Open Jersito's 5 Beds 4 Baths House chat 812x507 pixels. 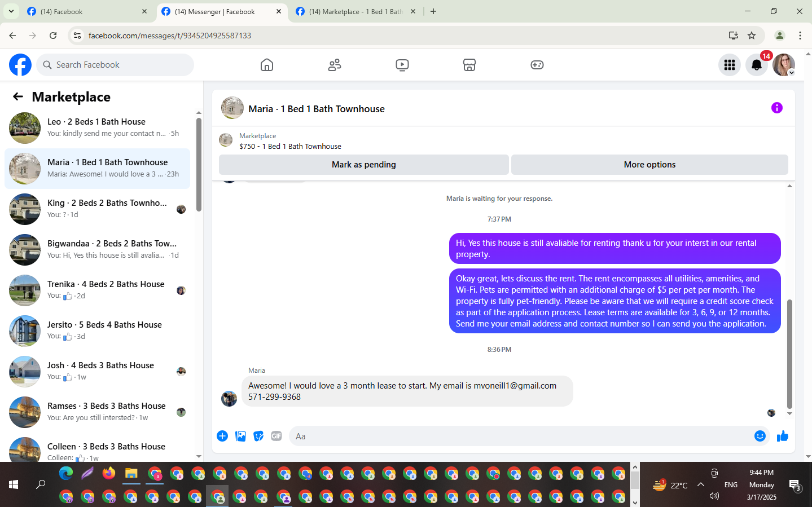97,331
